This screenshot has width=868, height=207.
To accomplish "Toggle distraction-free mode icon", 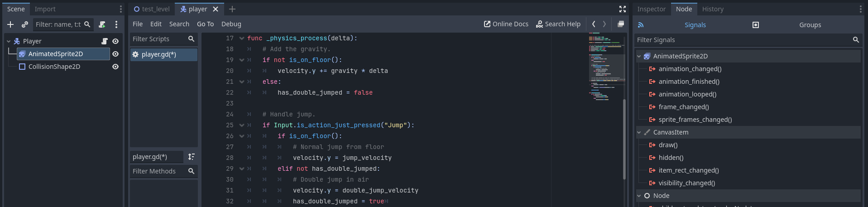I will pyautogui.click(x=623, y=9).
